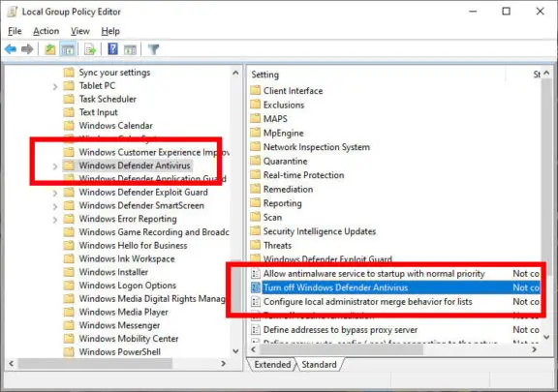
Task: Open the Client Interface folder
Action: coord(287,91)
